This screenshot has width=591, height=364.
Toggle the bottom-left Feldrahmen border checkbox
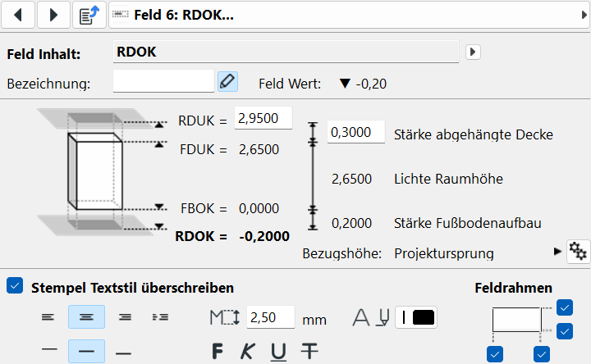click(494, 354)
